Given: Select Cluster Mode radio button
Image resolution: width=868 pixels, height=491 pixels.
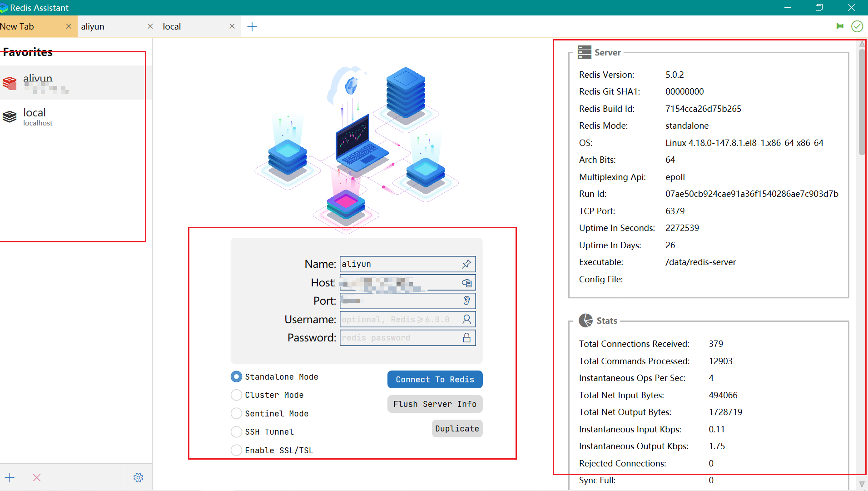Looking at the screenshot, I should pos(236,395).
